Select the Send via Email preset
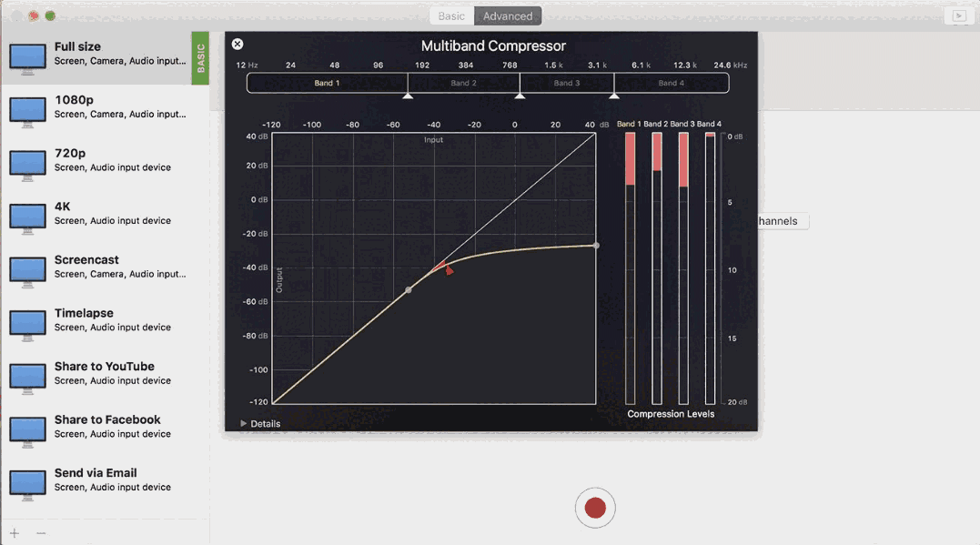Screen dimensions: 980x545 click(105, 484)
